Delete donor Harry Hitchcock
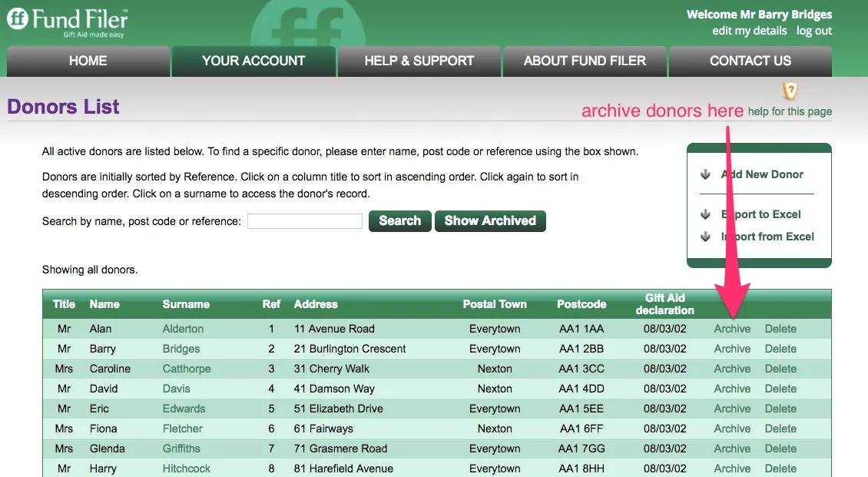 point(780,468)
